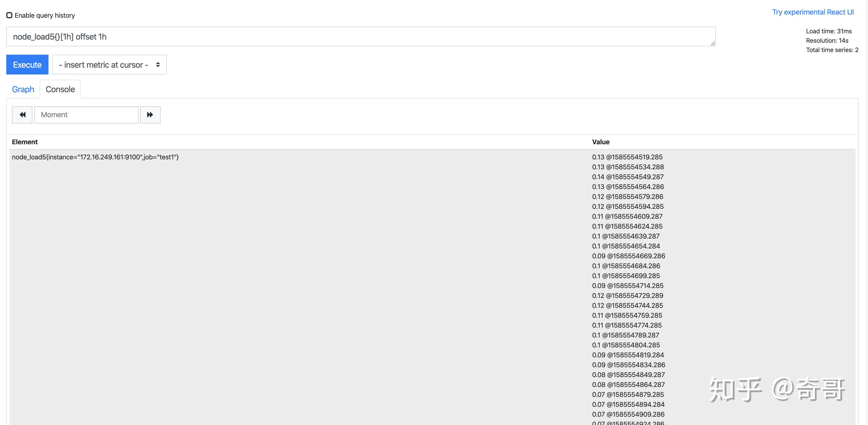Click the Enable query history label
This screenshot has width=868, height=425.
tap(45, 15)
